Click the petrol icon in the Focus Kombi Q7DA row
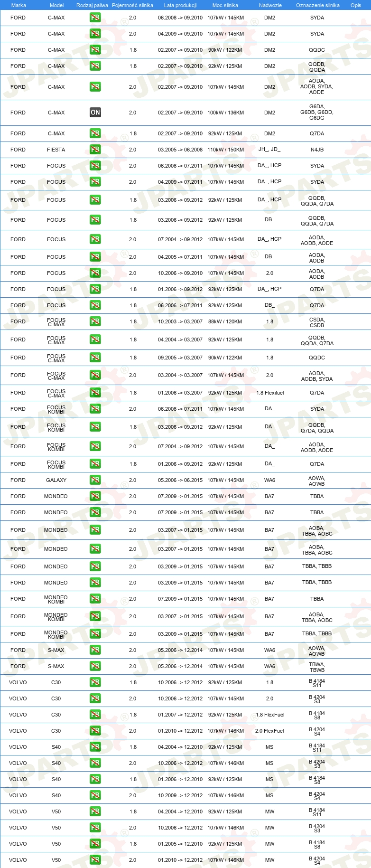The image size is (371, 868). coord(95,464)
